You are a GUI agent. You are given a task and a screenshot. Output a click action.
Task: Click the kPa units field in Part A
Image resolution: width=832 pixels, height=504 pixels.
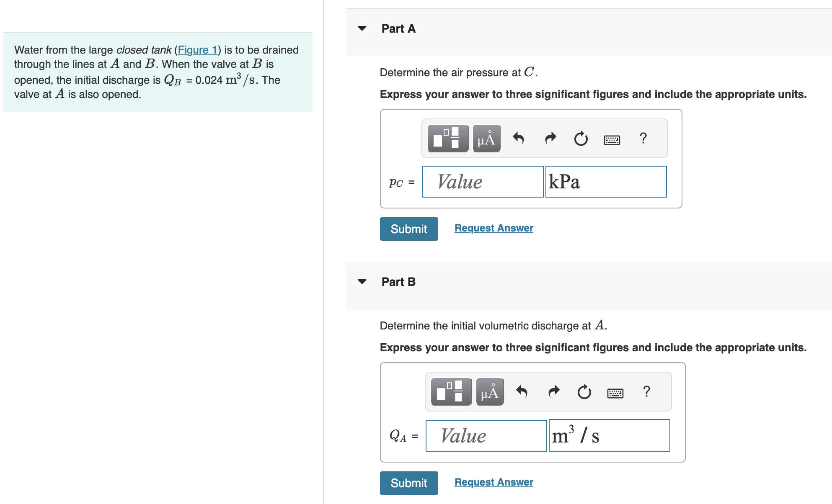(606, 182)
